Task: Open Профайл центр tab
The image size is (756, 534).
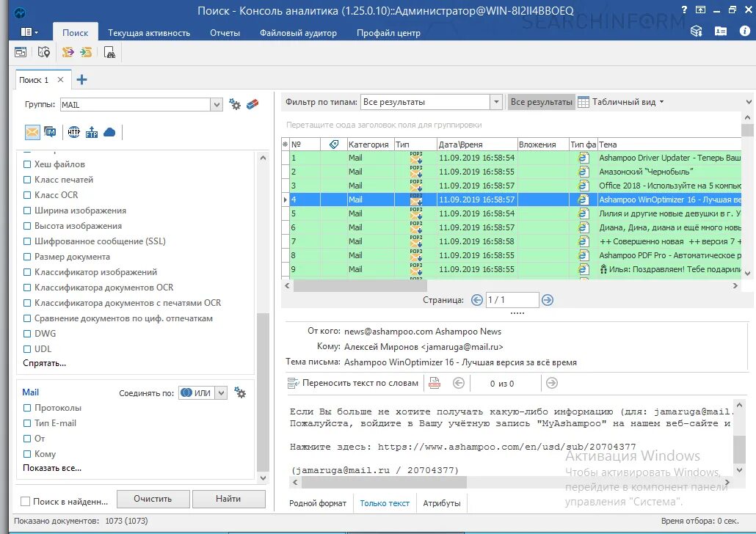Action: 388,33
